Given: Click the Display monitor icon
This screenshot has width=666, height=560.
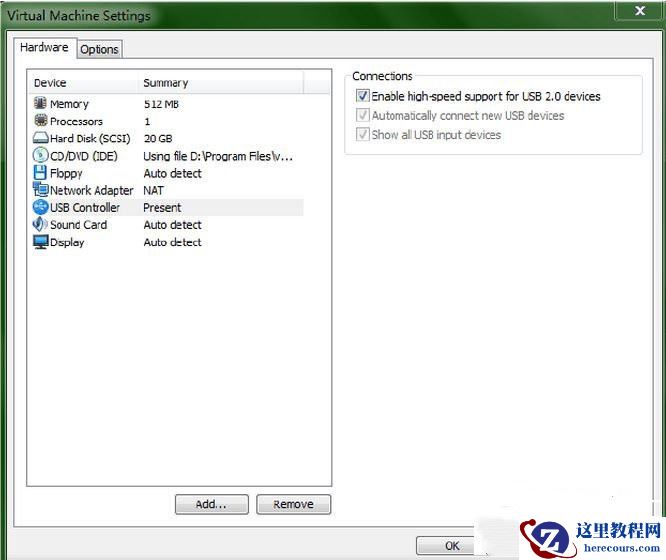Looking at the screenshot, I should [40, 241].
